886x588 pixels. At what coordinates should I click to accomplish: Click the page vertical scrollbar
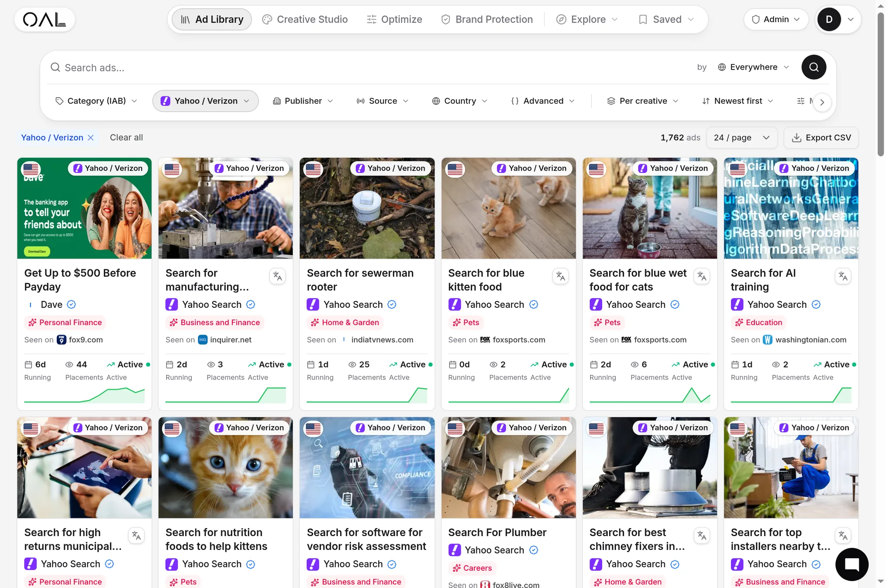tap(881, 84)
